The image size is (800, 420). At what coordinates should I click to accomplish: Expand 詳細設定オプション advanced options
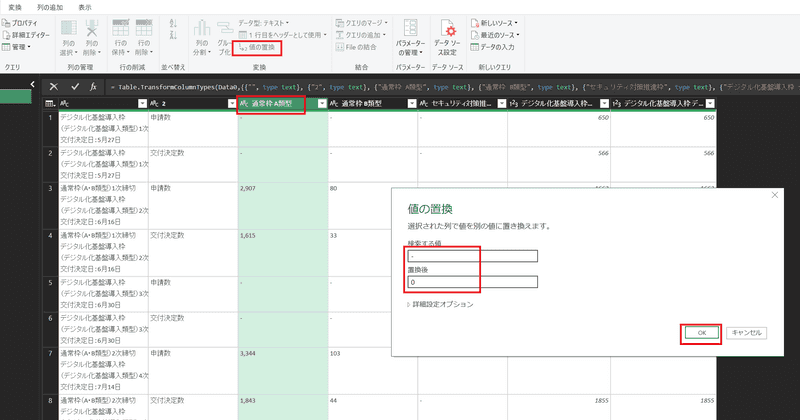point(439,304)
